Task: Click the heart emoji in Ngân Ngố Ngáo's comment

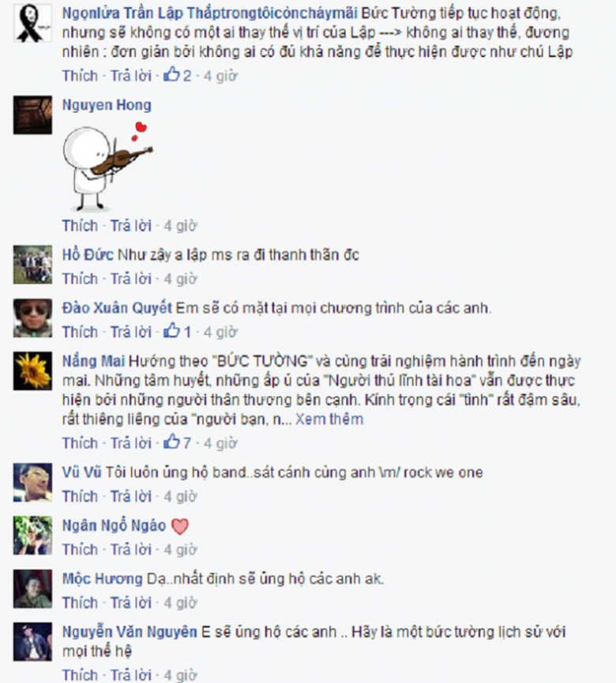Action: point(180,526)
